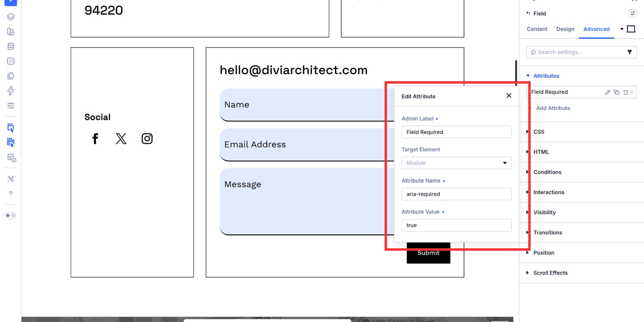
Task: Click the pencil edit icon for Field Required
Action: point(608,92)
